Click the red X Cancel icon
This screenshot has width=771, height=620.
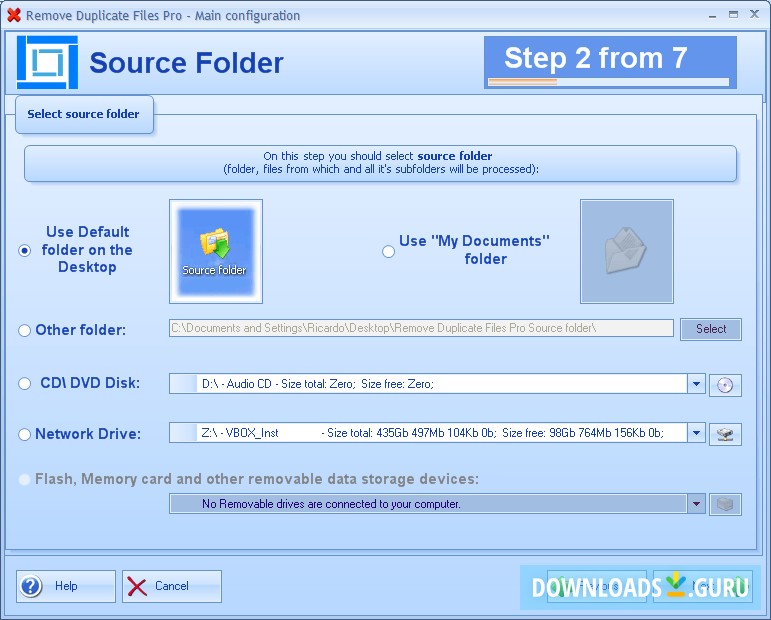coord(137,587)
